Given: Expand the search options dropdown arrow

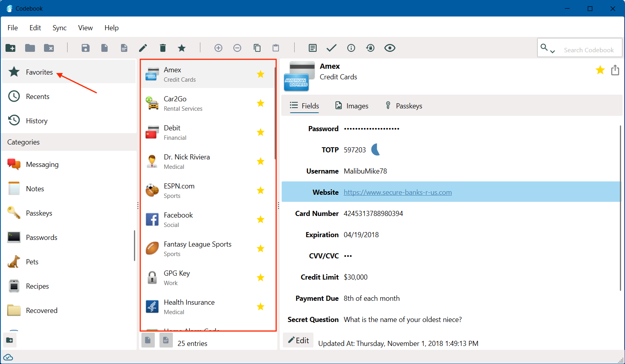Looking at the screenshot, I should click(x=552, y=51).
